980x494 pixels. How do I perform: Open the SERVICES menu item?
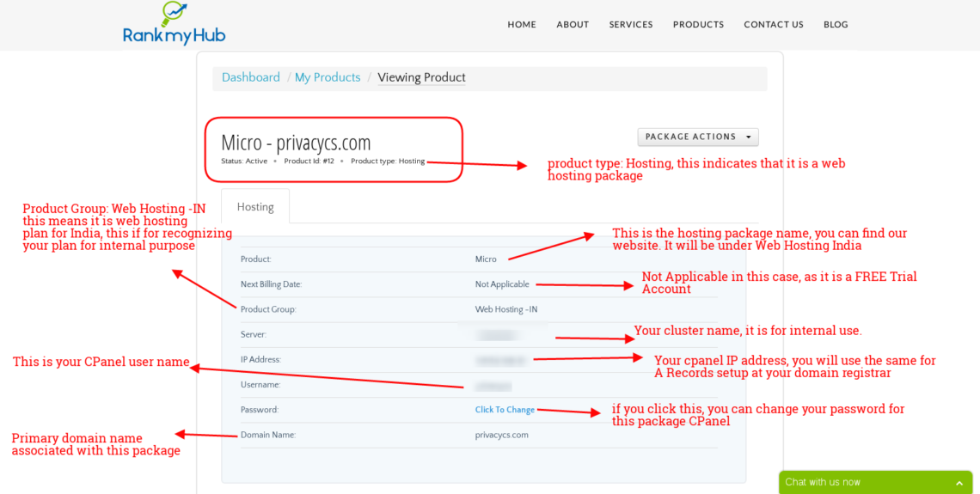pos(631,25)
